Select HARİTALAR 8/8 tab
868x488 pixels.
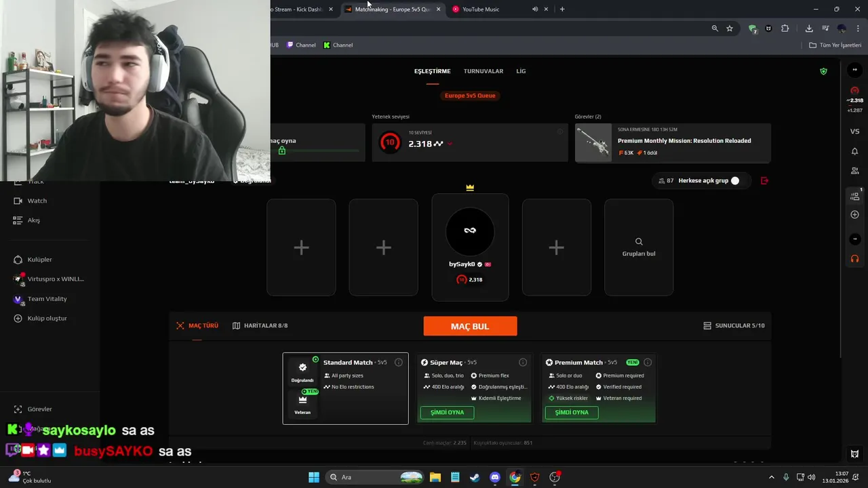click(x=260, y=326)
